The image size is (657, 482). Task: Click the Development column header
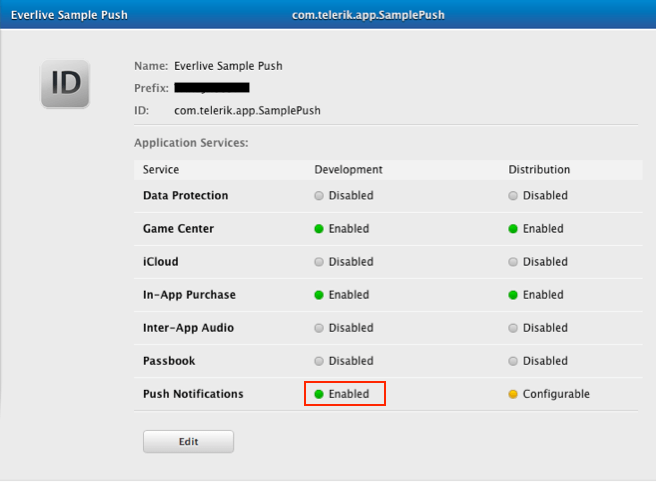[348, 170]
